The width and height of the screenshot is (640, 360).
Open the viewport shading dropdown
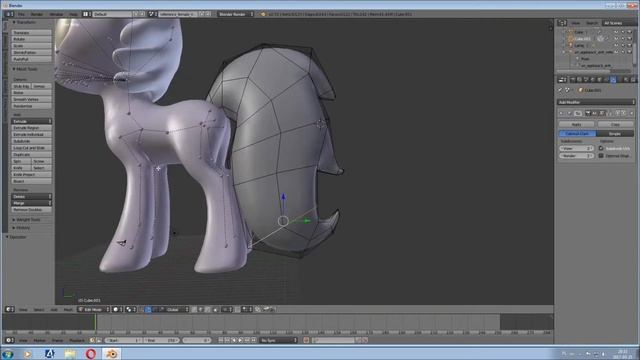coord(118,309)
